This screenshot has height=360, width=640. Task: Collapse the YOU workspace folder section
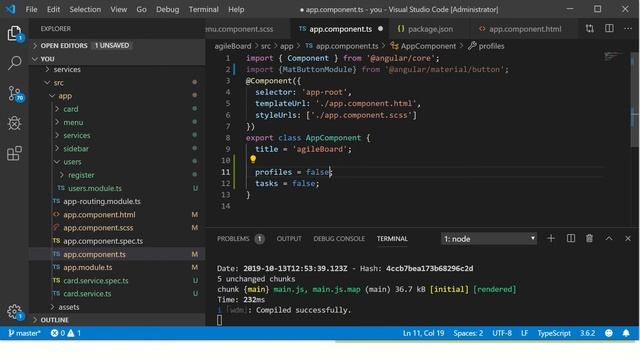[116, 59]
